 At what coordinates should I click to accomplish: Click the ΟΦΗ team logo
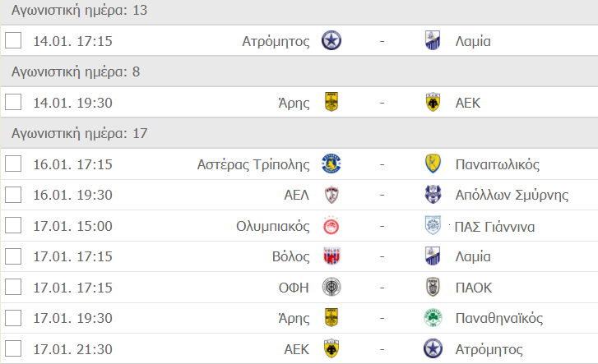[x=331, y=287]
